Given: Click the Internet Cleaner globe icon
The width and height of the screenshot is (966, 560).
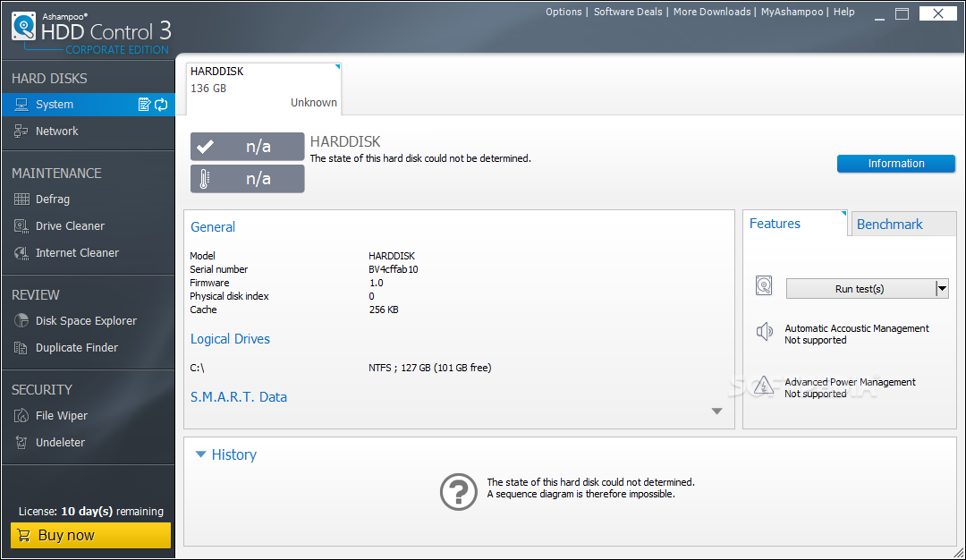Looking at the screenshot, I should click(x=21, y=252).
